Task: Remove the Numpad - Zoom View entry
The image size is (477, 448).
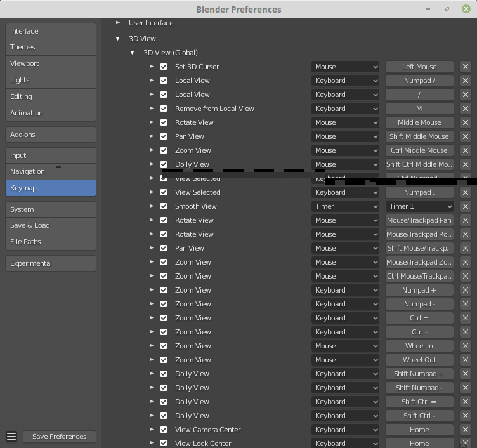Action: tap(466, 304)
